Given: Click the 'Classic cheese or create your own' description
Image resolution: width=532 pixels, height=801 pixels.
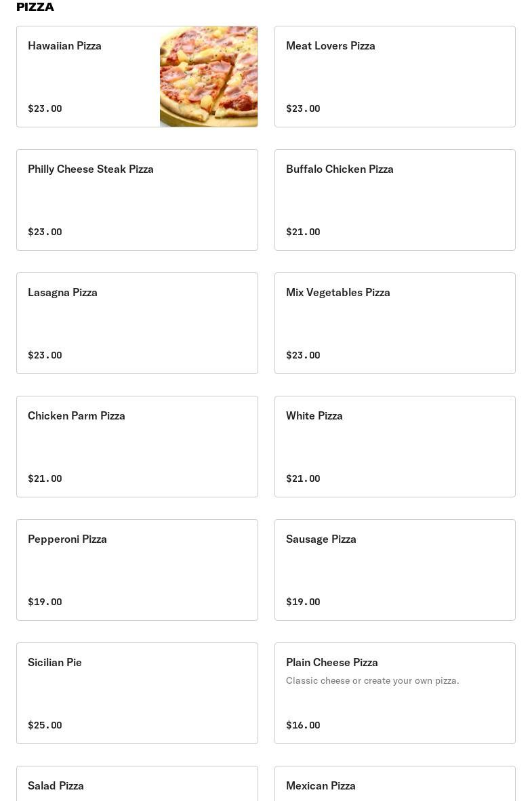Looking at the screenshot, I should pos(372,680).
